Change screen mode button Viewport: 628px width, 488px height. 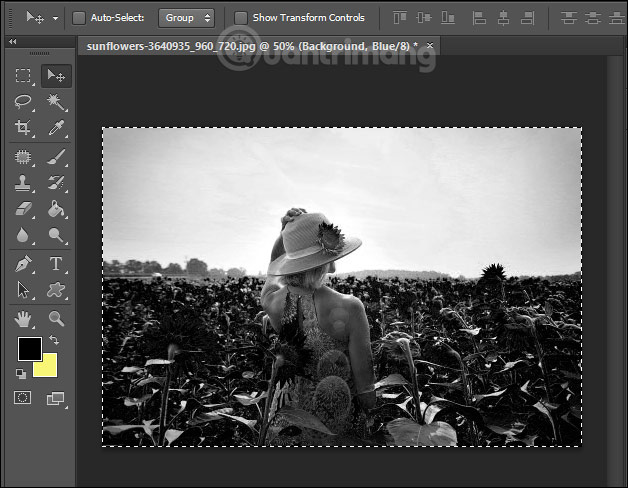click(x=56, y=398)
